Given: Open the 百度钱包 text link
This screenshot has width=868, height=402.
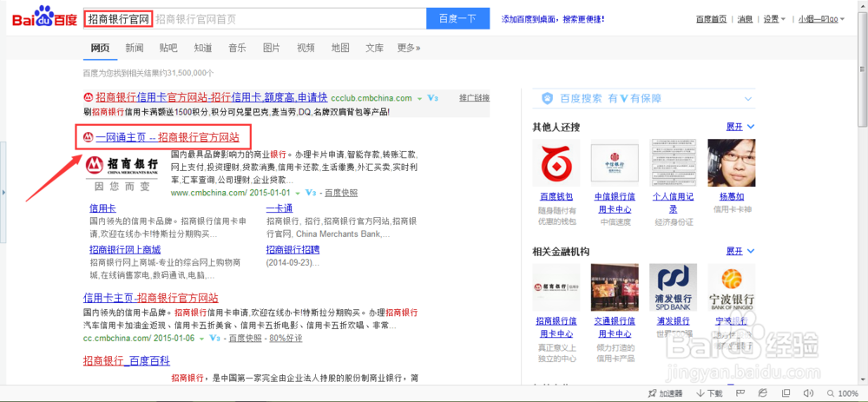Looking at the screenshot, I should [x=556, y=196].
